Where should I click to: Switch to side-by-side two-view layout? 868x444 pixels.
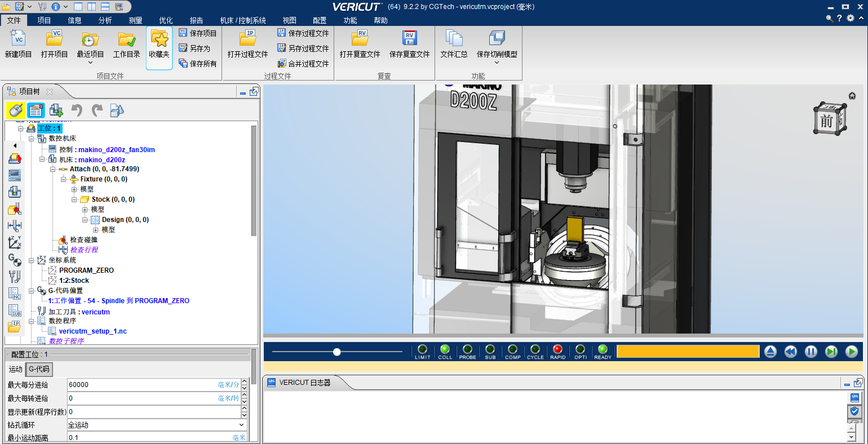pos(92,7)
